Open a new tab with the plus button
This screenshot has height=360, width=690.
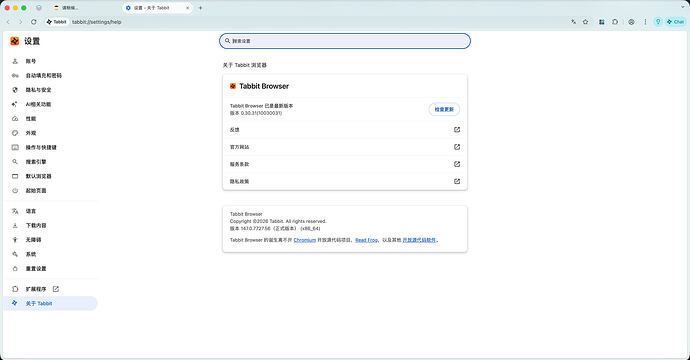(200, 8)
